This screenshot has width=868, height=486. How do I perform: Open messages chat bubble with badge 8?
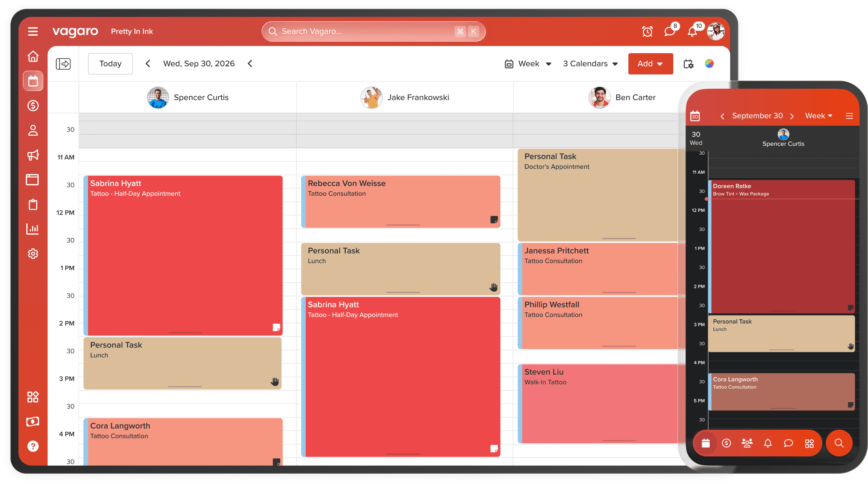(670, 32)
